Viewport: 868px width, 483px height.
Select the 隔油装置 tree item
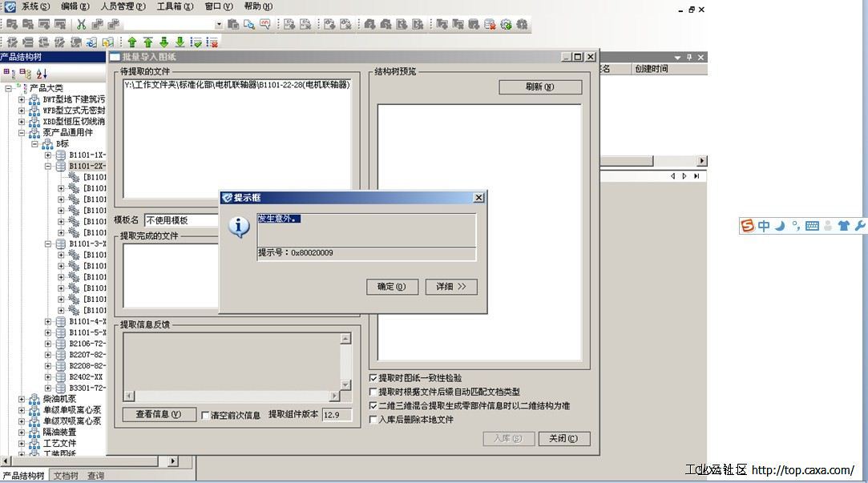(59, 432)
